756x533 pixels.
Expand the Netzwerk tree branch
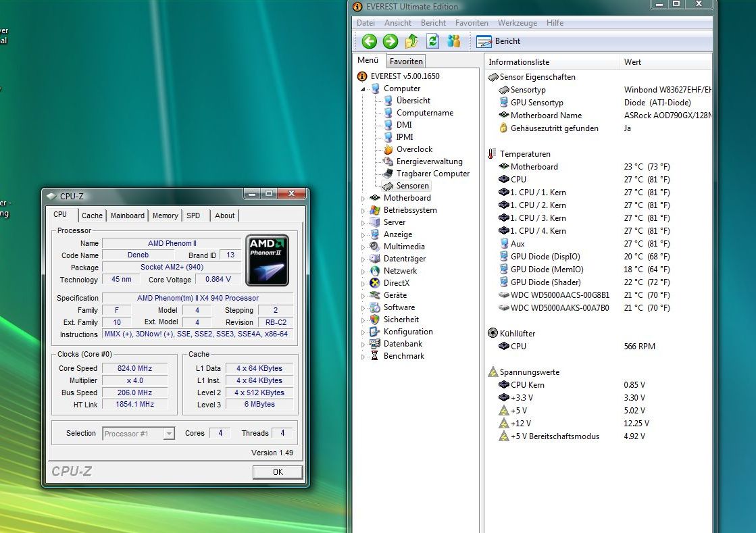pos(363,272)
